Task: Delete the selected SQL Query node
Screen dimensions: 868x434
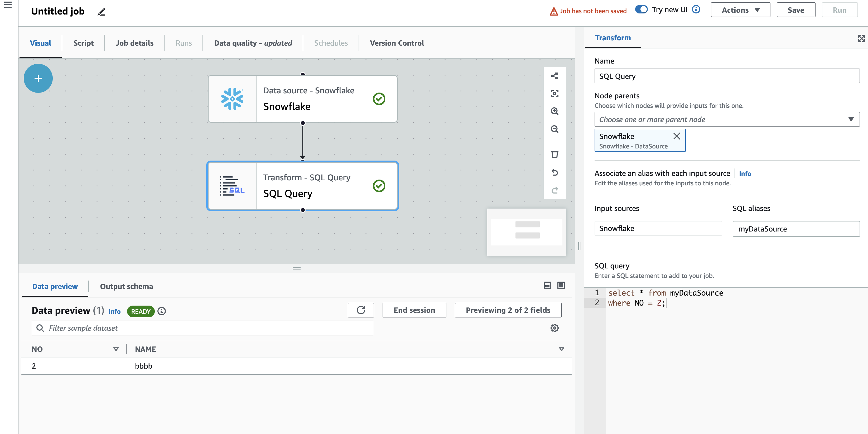Action: (555, 154)
